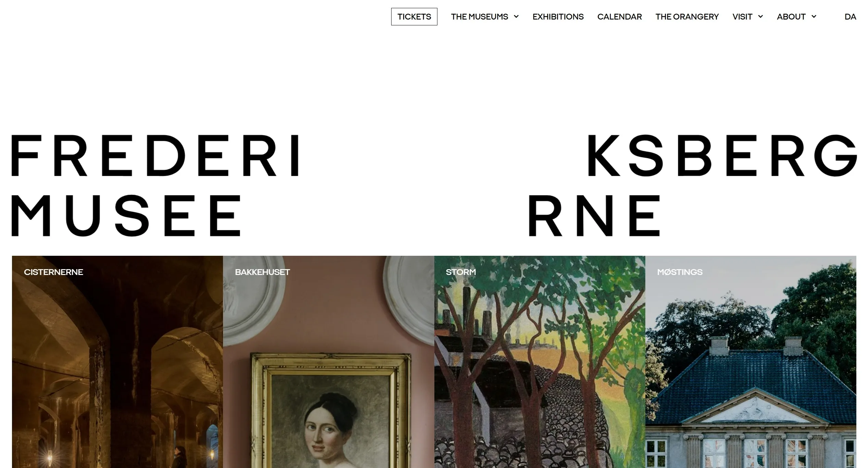Open the Bakkehuset portrait image tile
The height and width of the screenshot is (468, 868).
pos(328,362)
